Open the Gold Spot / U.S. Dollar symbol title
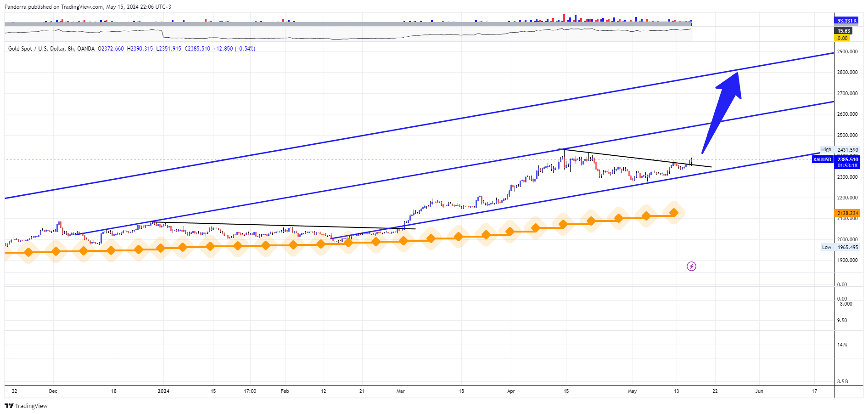 (x=51, y=49)
